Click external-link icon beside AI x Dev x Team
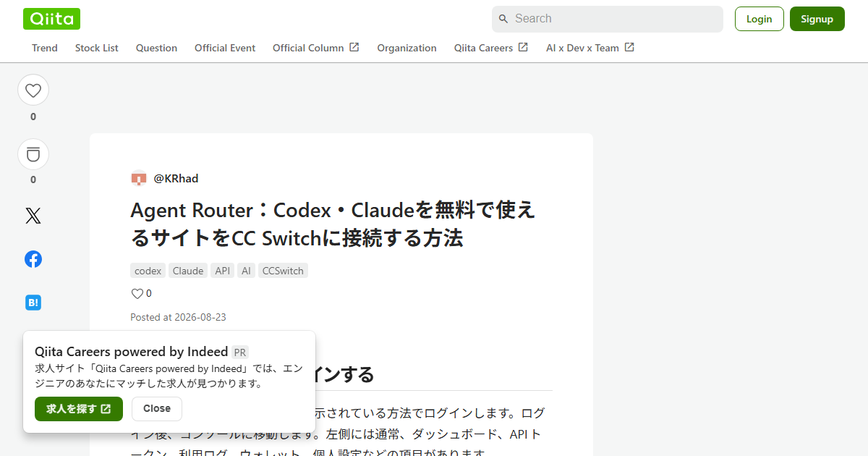868x456 pixels. coord(629,47)
